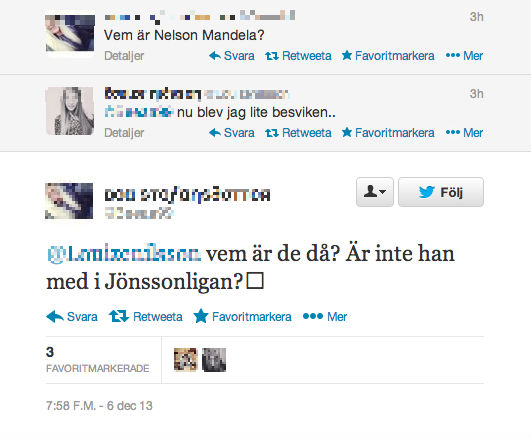Open the '7:58 F.M. - 6 dec 13' timestamp
The width and height of the screenshot is (531, 438).
(99, 405)
